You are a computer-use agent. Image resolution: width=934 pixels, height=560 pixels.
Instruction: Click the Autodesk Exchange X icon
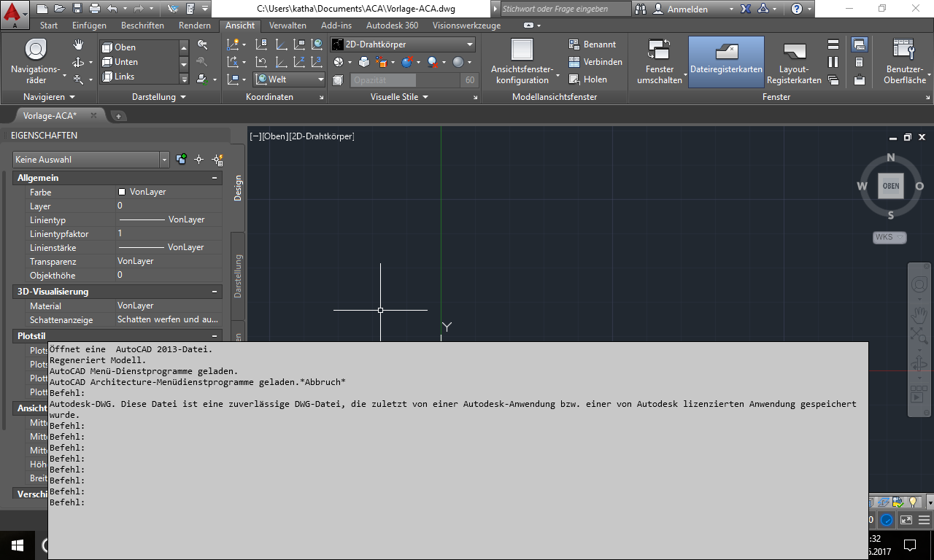click(746, 9)
